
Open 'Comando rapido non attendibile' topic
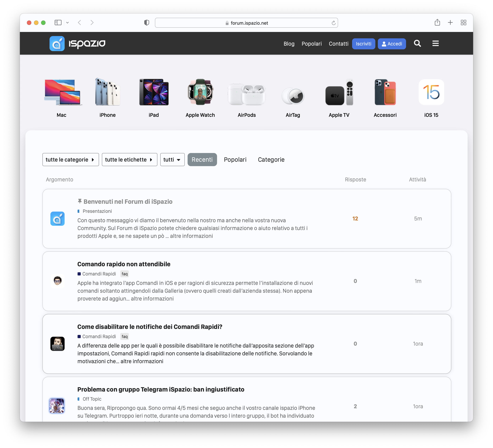[124, 264]
